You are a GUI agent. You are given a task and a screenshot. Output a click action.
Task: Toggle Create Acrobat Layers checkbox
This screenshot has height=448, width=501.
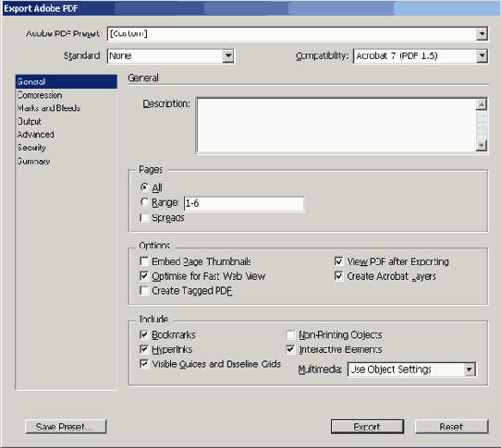coord(338,276)
